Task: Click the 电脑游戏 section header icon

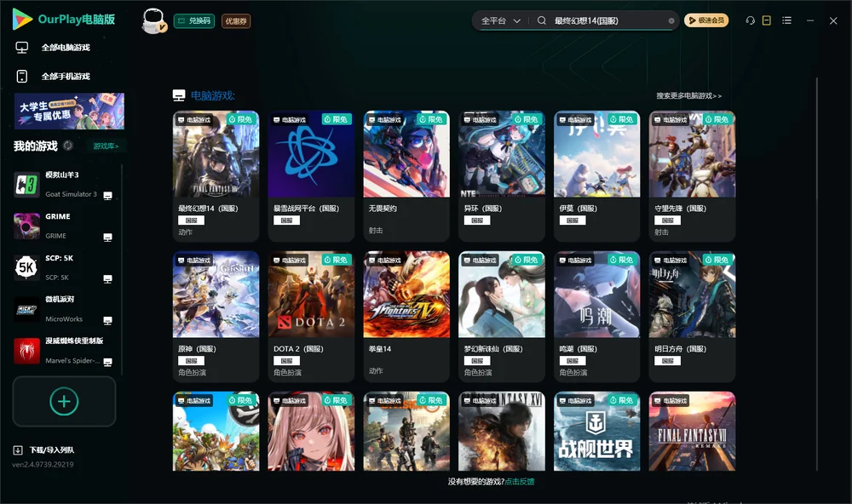Action: 179,95
